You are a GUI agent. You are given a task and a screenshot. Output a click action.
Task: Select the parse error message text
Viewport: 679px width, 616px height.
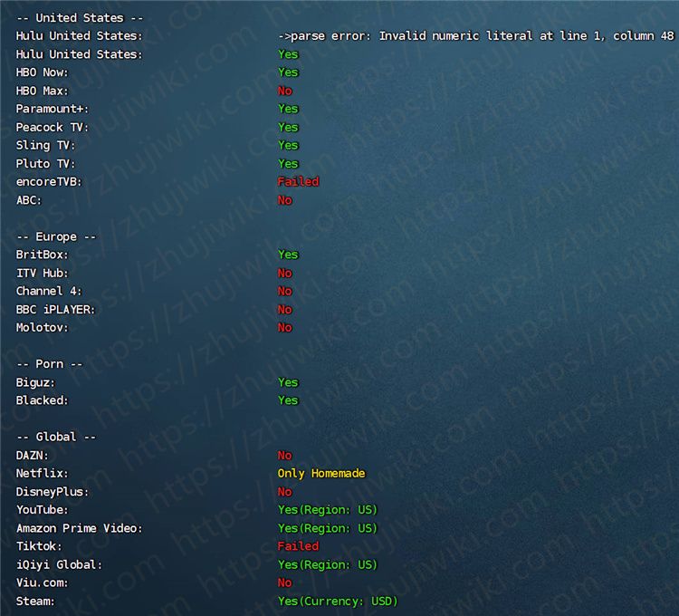click(476, 36)
